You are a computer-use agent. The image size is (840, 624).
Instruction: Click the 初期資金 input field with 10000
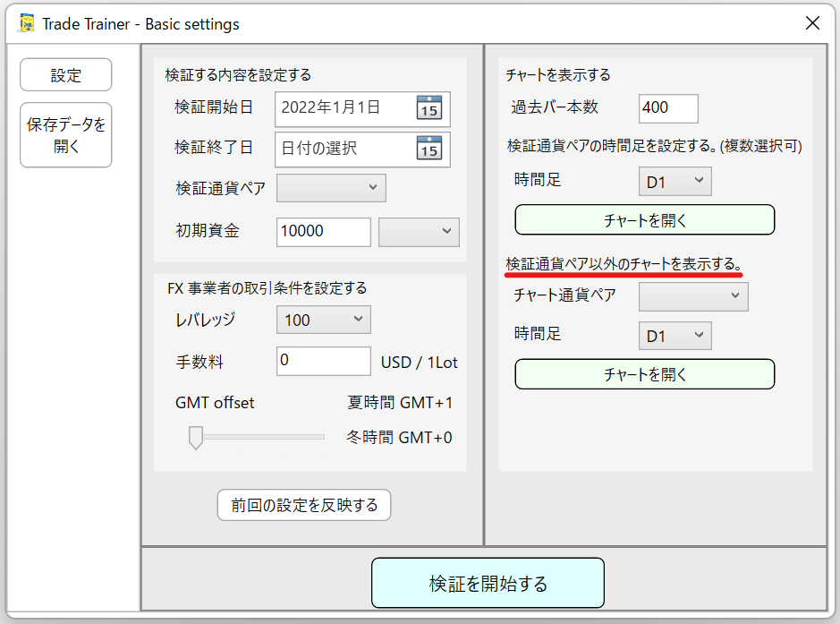[x=323, y=231]
